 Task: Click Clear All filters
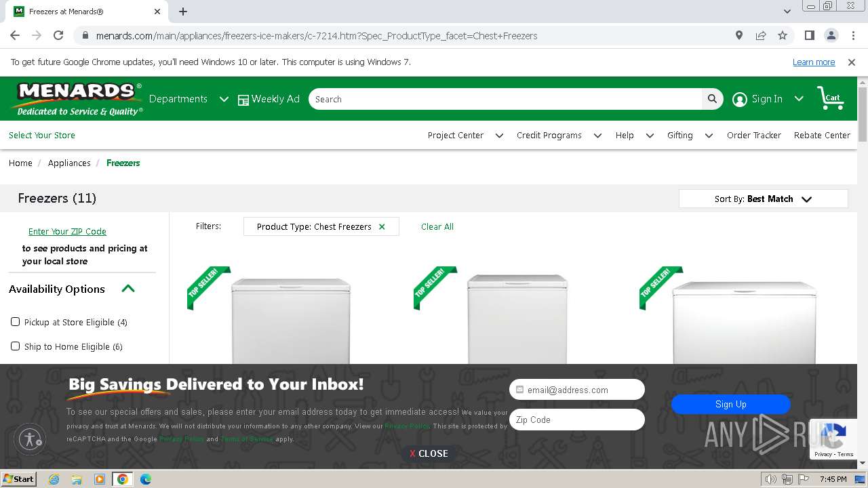click(x=437, y=227)
